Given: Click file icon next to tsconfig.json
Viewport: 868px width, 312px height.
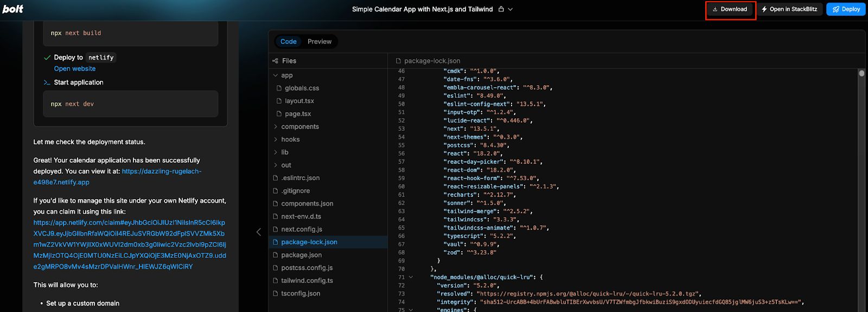Looking at the screenshot, I should coord(276,294).
